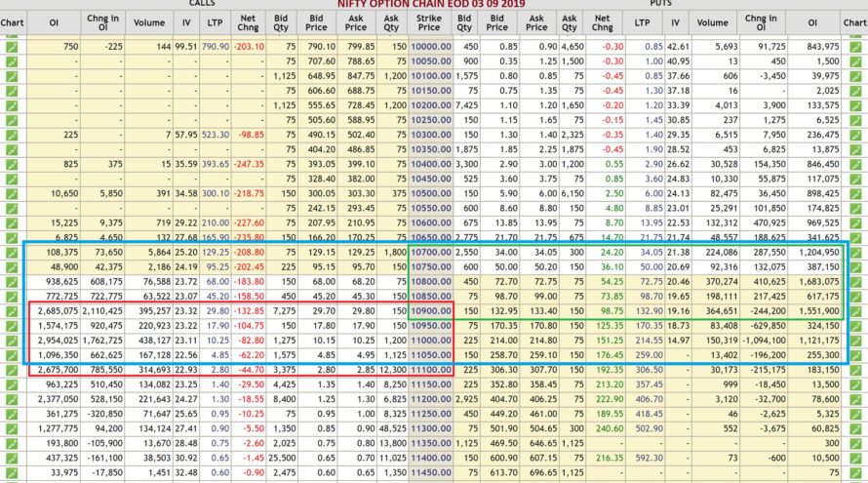Select puts ask qty value 6,150
This screenshot has width=868, height=483.
tap(572, 193)
